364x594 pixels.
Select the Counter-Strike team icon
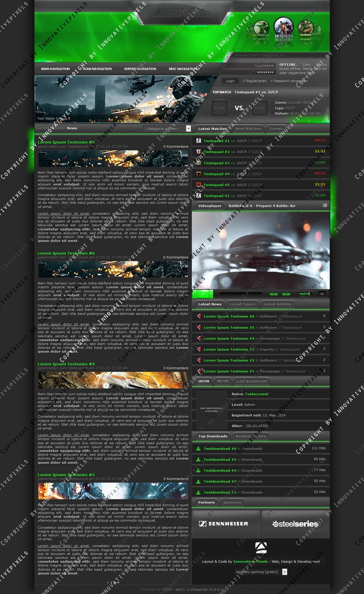tap(261, 28)
